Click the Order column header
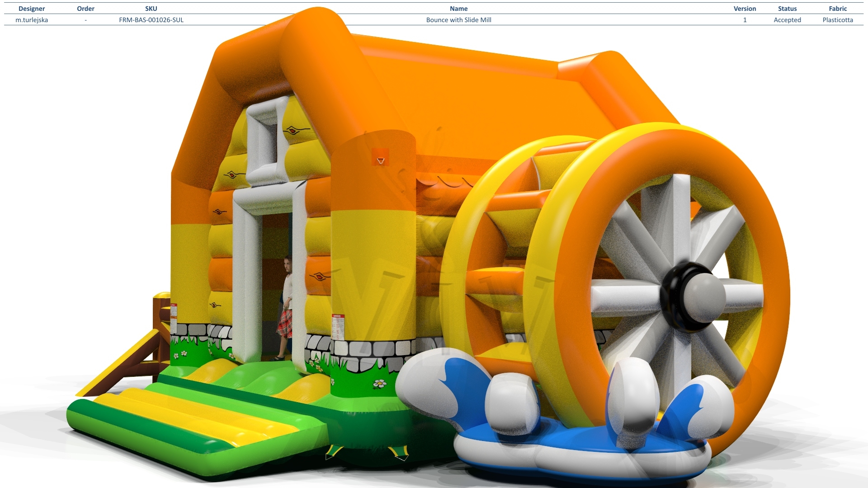This screenshot has width=868, height=488. [85, 9]
